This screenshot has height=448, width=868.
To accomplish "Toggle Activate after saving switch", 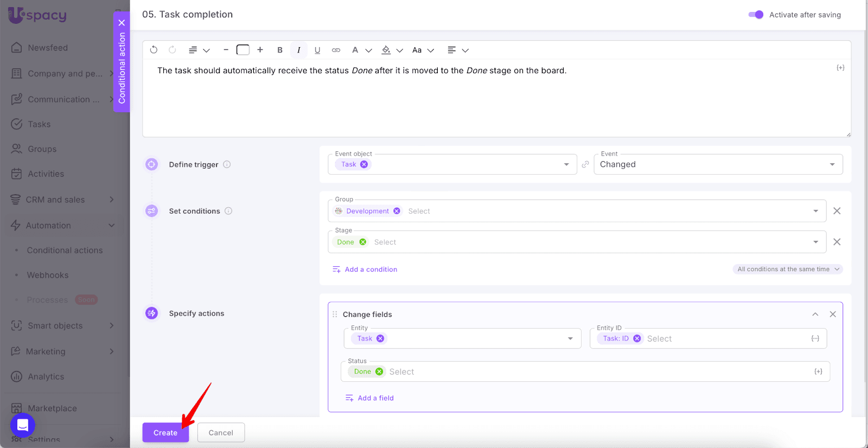I will 756,15.
